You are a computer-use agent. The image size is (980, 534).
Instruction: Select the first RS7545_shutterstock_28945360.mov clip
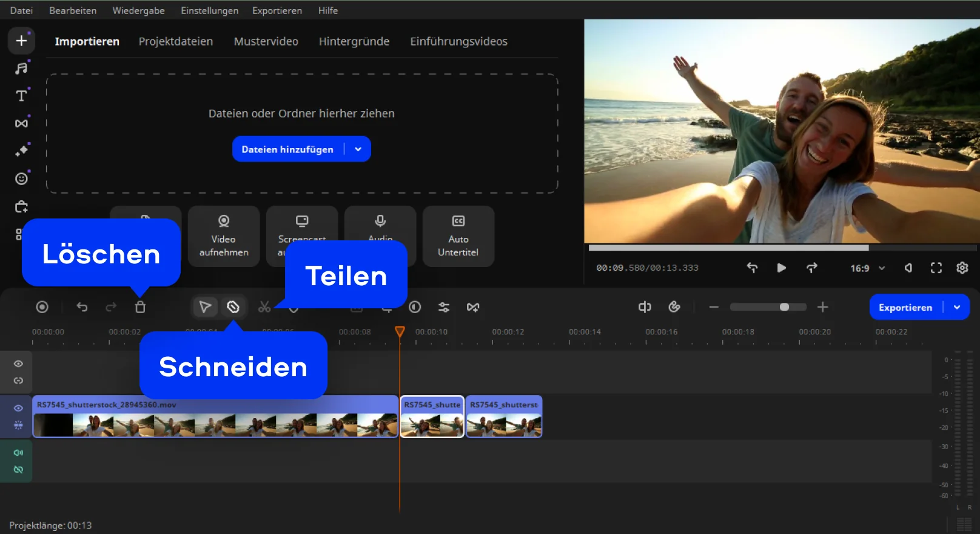[x=215, y=417]
